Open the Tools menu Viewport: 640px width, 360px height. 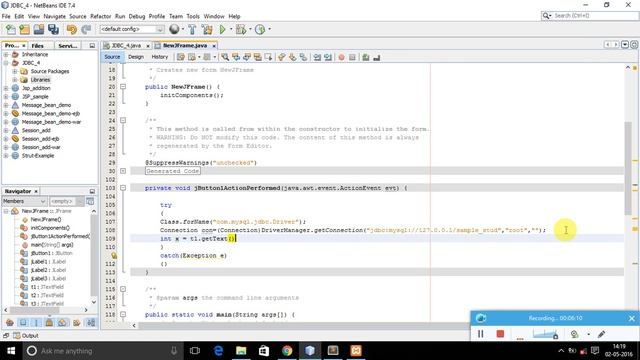[193, 16]
